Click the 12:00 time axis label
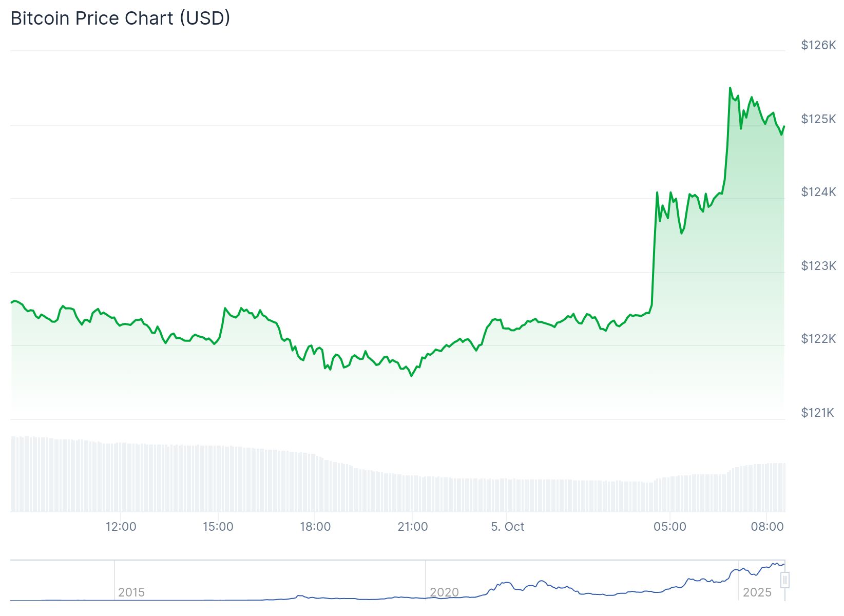Viewport: 844px width, 616px height. (x=121, y=527)
